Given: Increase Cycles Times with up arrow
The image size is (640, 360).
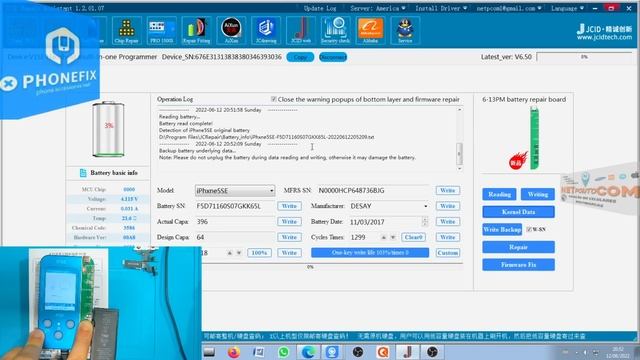Looking at the screenshot, I should [x=384, y=237].
